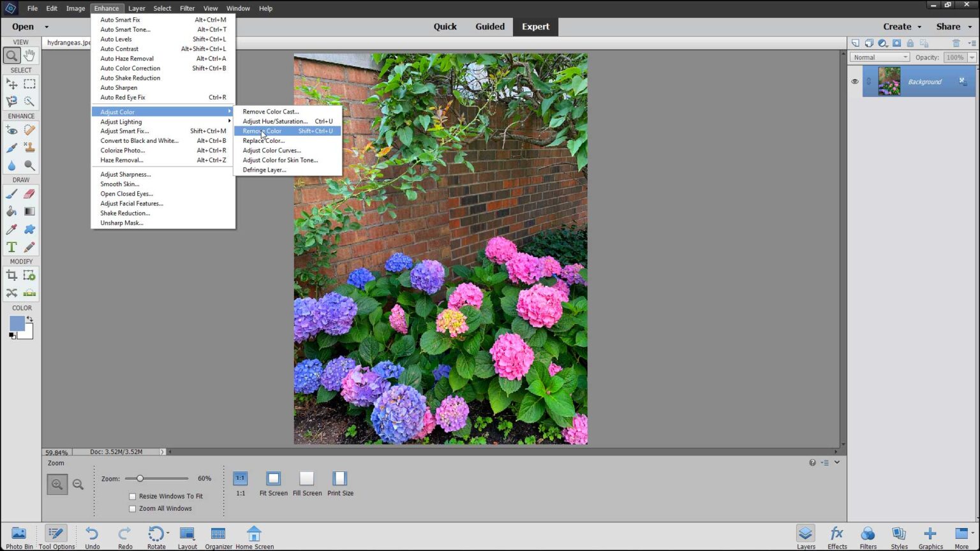The image size is (980, 551).
Task: Create a new layer
Action: tap(856, 43)
